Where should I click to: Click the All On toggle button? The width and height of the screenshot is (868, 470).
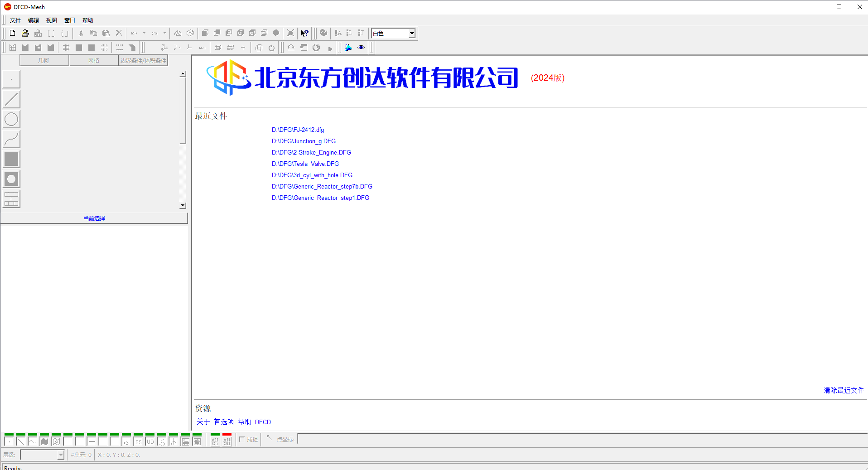[x=215, y=441]
